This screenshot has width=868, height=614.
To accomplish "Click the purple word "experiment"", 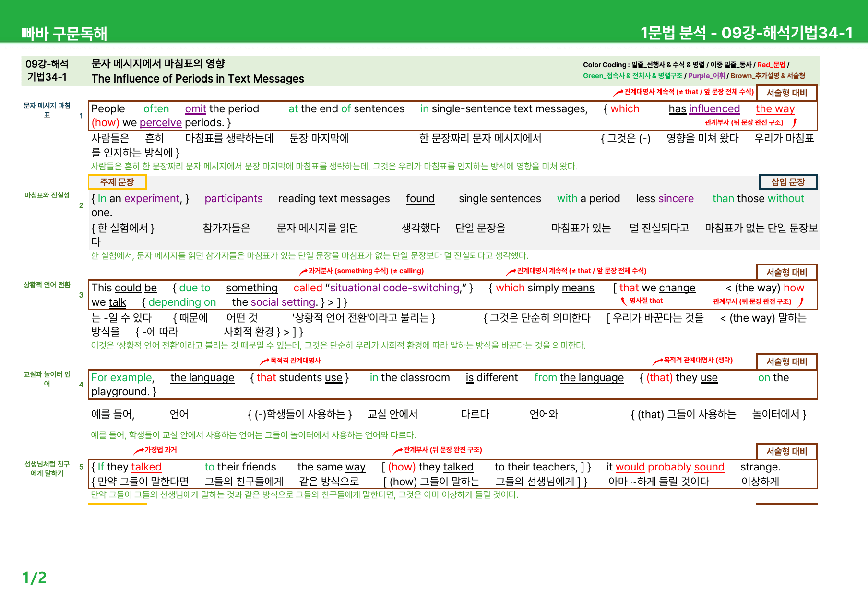I will pos(152,199).
